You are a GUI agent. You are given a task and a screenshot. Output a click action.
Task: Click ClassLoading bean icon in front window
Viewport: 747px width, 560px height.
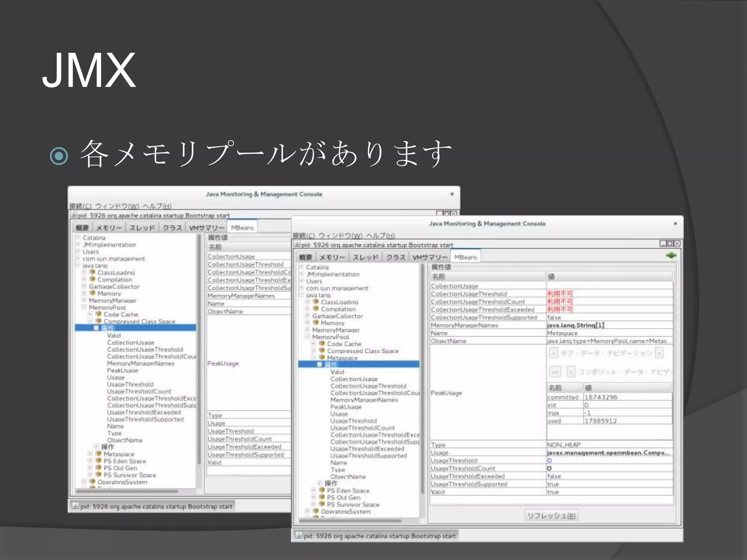[x=316, y=302]
